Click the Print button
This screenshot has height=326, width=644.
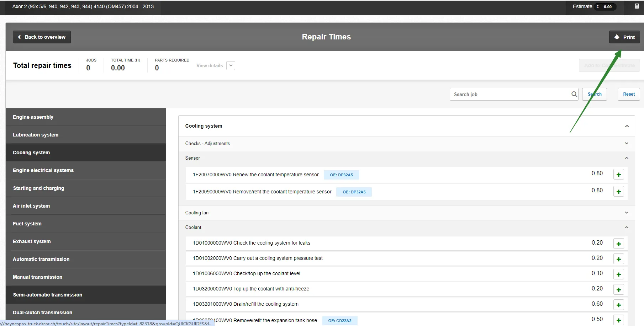pos(624,37)
